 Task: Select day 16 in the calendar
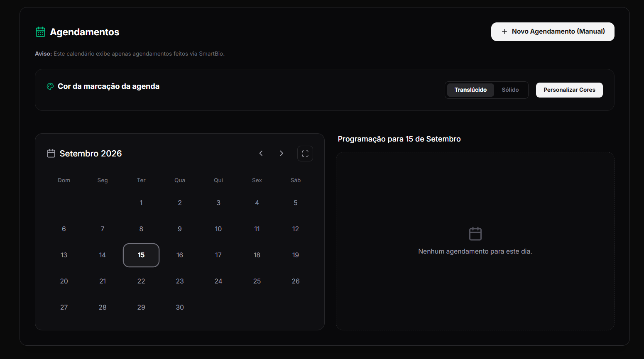pyautogui.click(x=180, y=255)
